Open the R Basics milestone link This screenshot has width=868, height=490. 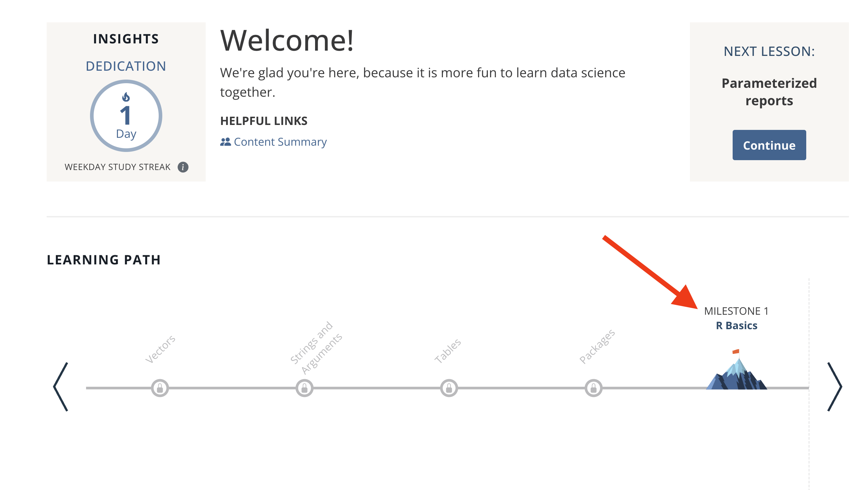(x=737, y=326)
